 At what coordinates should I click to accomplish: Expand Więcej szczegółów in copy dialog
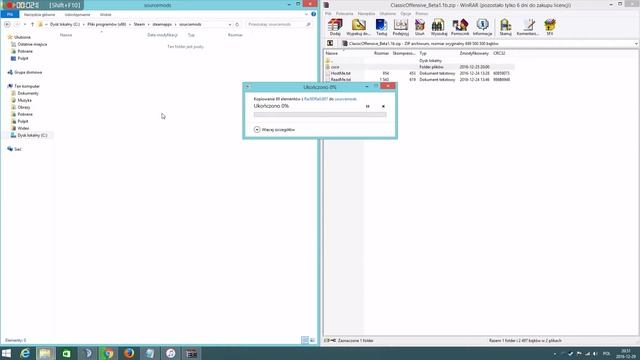(274, 129)
